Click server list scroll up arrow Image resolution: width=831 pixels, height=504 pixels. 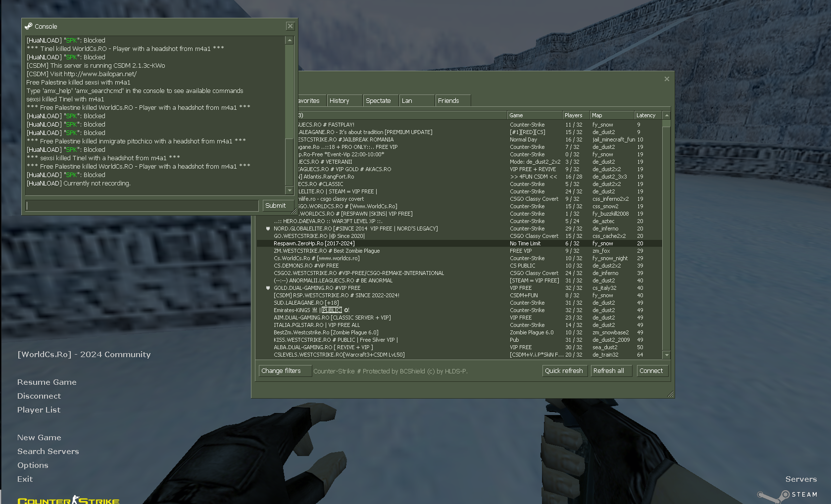tap(667, 115)
